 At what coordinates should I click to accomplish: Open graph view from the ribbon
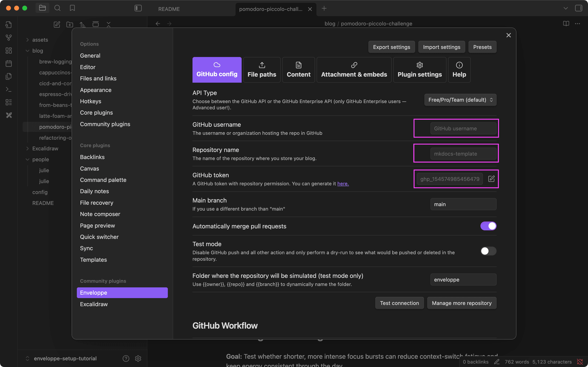(9, 37)
